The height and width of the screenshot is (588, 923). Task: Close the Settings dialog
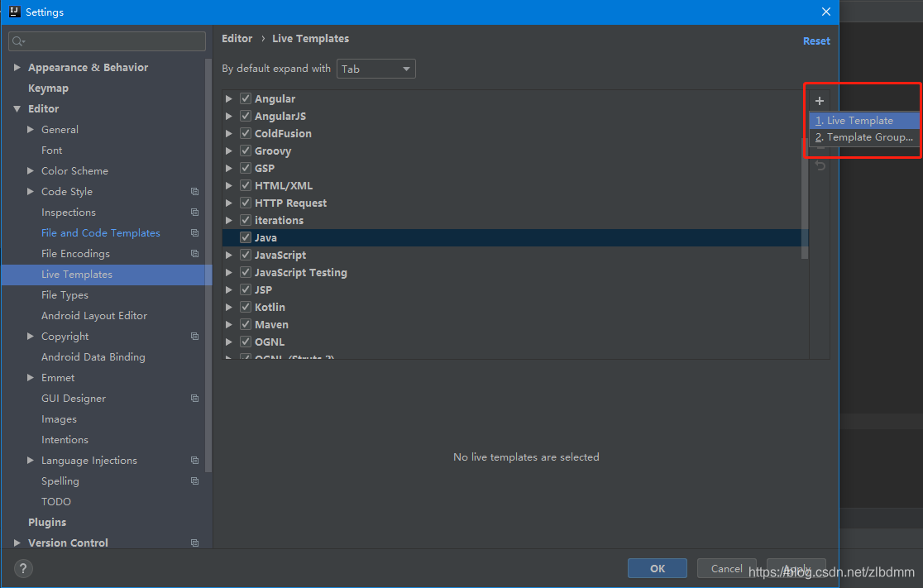tap(826, 12)
